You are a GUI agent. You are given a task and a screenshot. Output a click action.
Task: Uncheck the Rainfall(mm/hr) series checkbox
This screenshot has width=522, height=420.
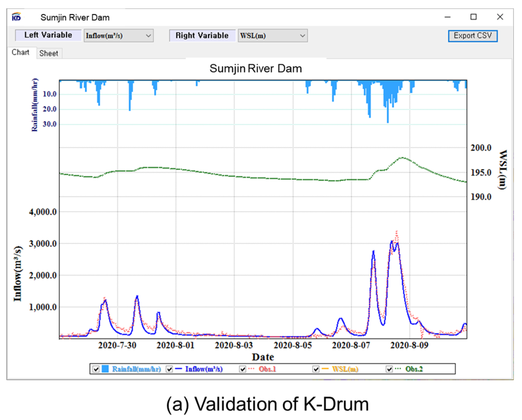(x=96, y=369)
